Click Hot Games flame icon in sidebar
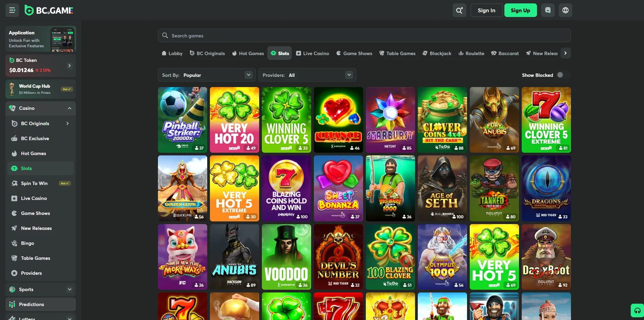 coord(14,153)
